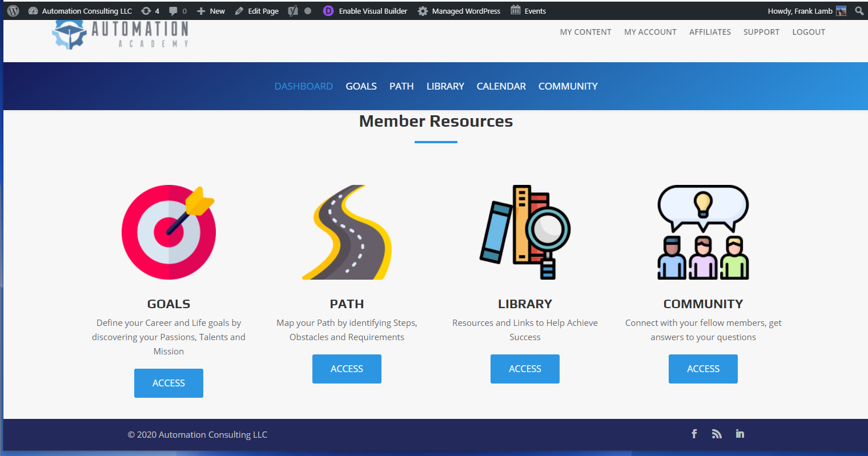Click the ACCESS button under LIBRARY
The image size is (868, 456).
coord(525,369)
